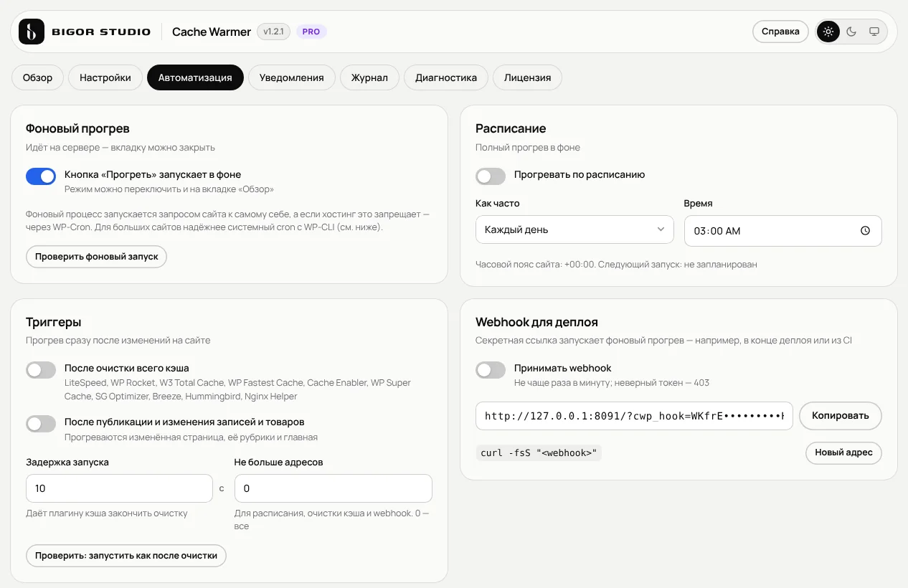The height and width of the screenshot is (588, 908).
Task: Click the «Расписание» heading
Action: pyautogui.click(x=511, y=128)
